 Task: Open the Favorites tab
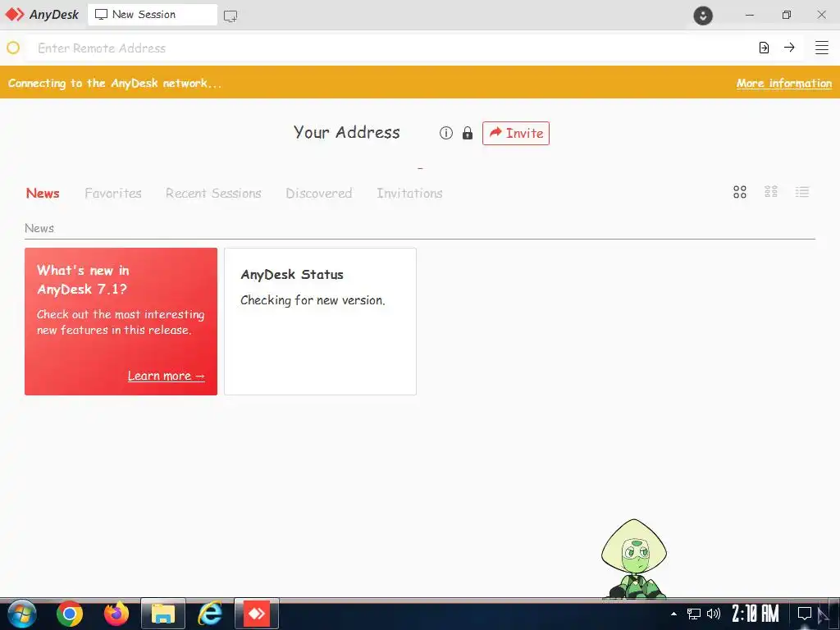[x=113, y=193]
